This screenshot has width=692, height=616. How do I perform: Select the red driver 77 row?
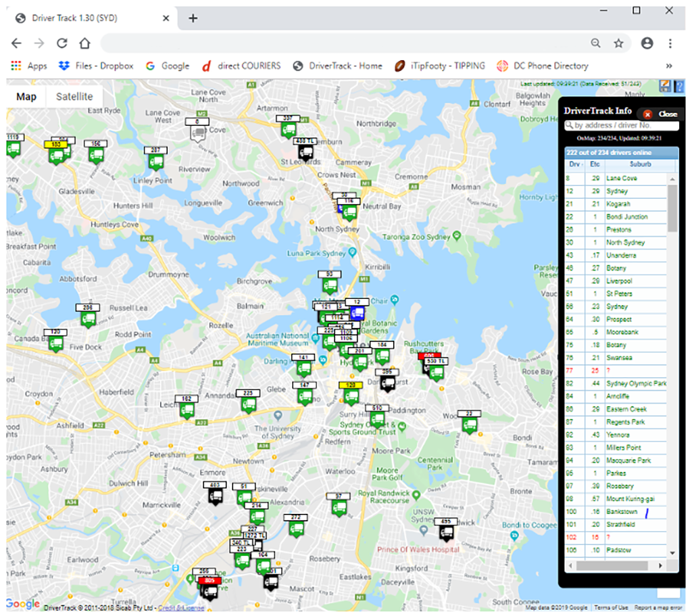coord(616,371)
